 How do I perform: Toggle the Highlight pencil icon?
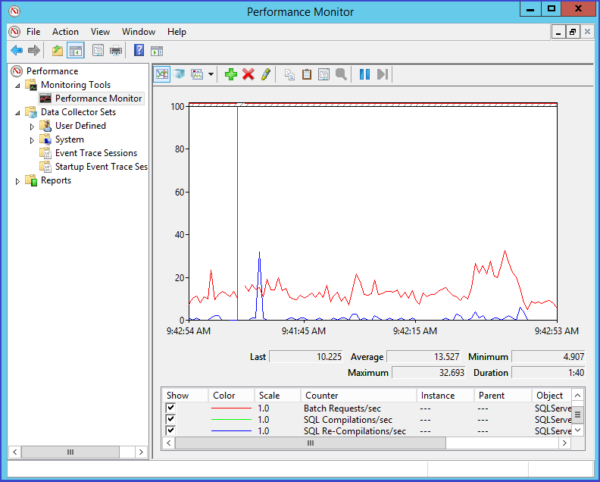[266, 74]
